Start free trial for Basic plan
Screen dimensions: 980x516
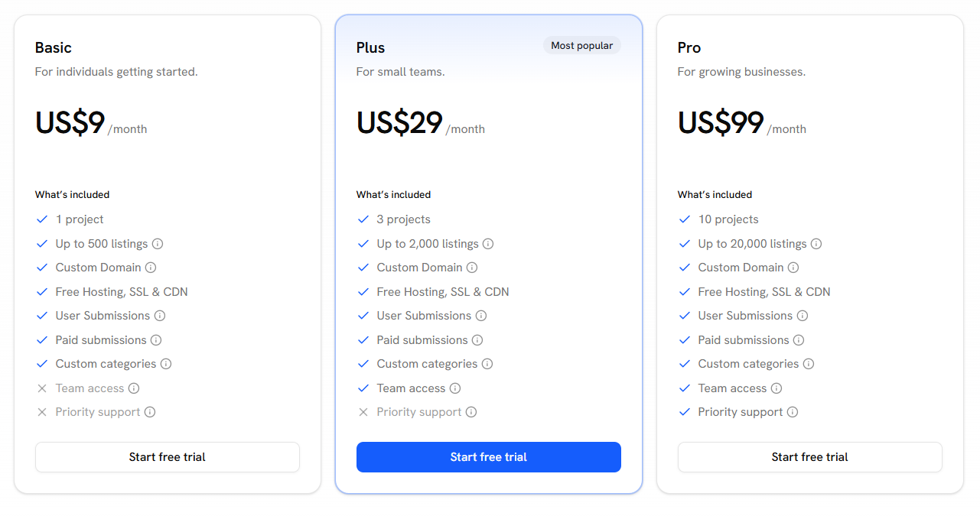point(168,457)
